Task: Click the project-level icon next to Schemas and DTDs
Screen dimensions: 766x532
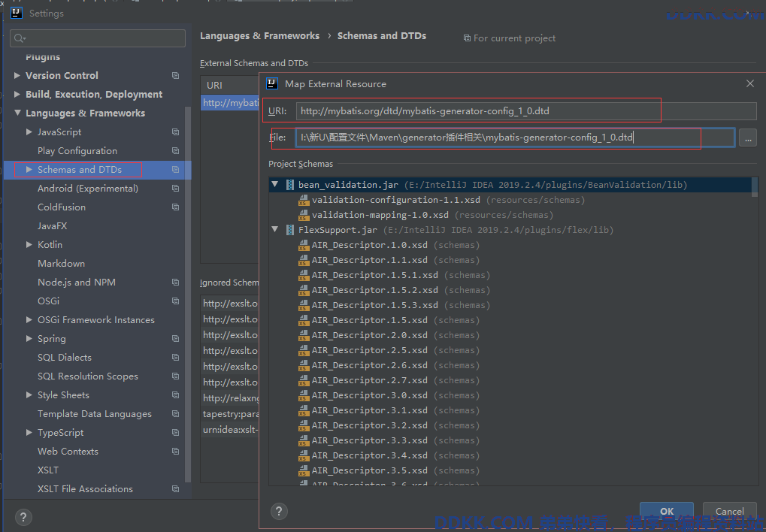Action: point(175,170)
